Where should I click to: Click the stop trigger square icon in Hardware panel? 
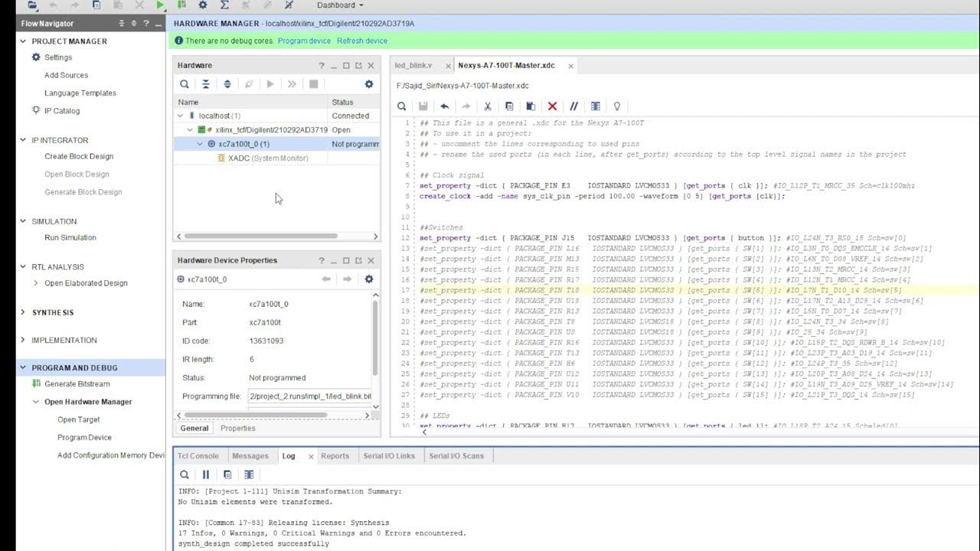313,84
